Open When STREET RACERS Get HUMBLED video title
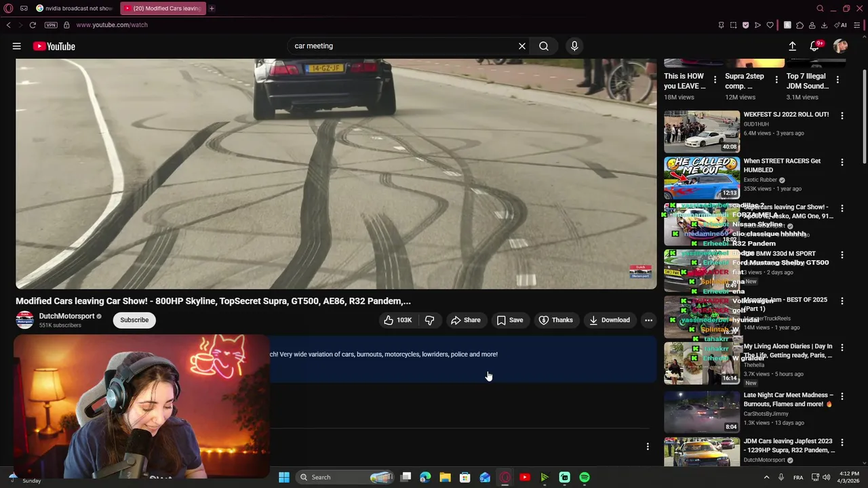 click(x=782, y=165)
